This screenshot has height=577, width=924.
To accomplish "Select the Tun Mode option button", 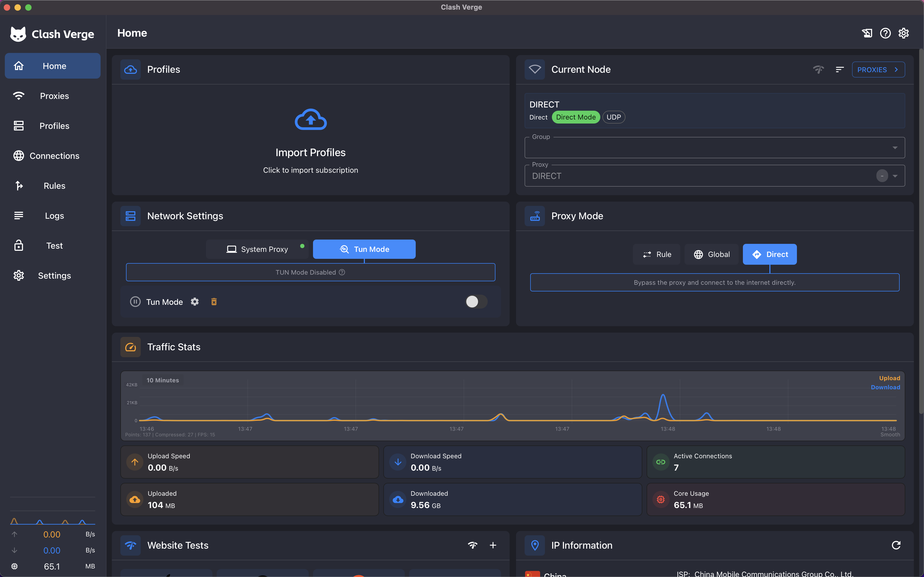I will [364, 249].
